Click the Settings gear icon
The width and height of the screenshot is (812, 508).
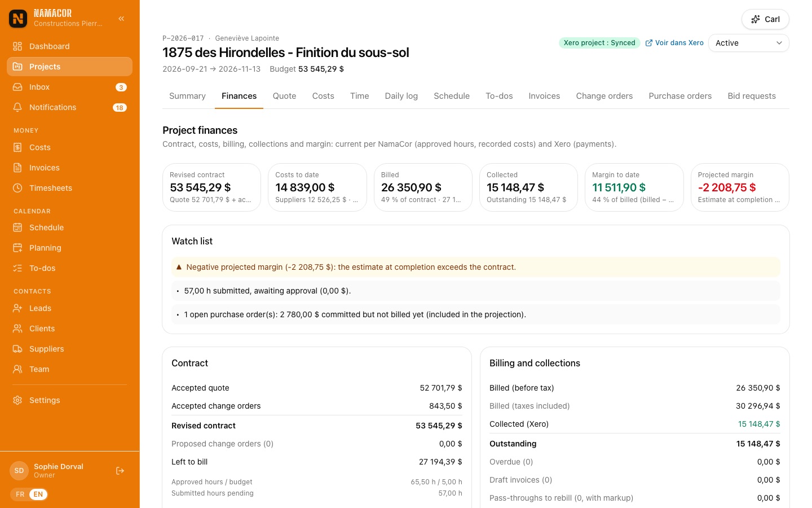(x=17, y=400)
